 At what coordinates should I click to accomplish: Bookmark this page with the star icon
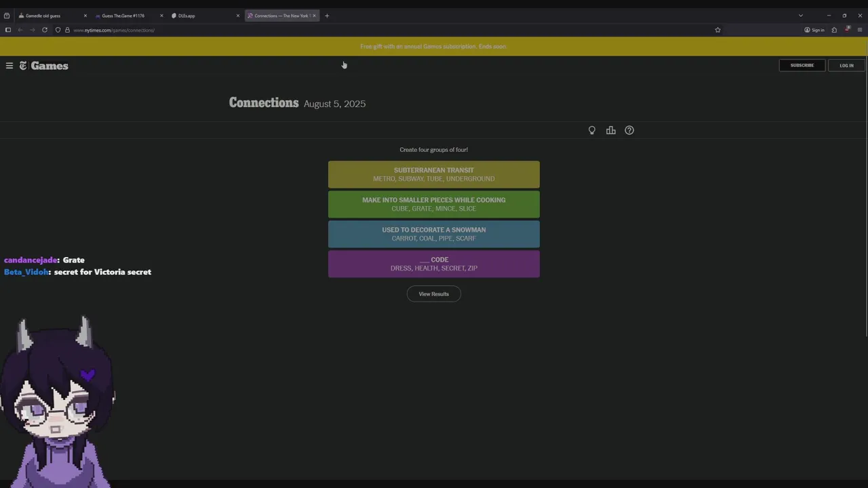(x=717, y=30)
